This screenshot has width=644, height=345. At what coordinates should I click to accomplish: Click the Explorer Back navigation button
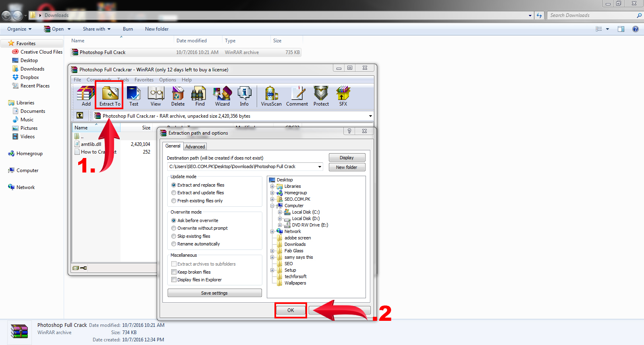pyautogui.click(x=6, y=16)
